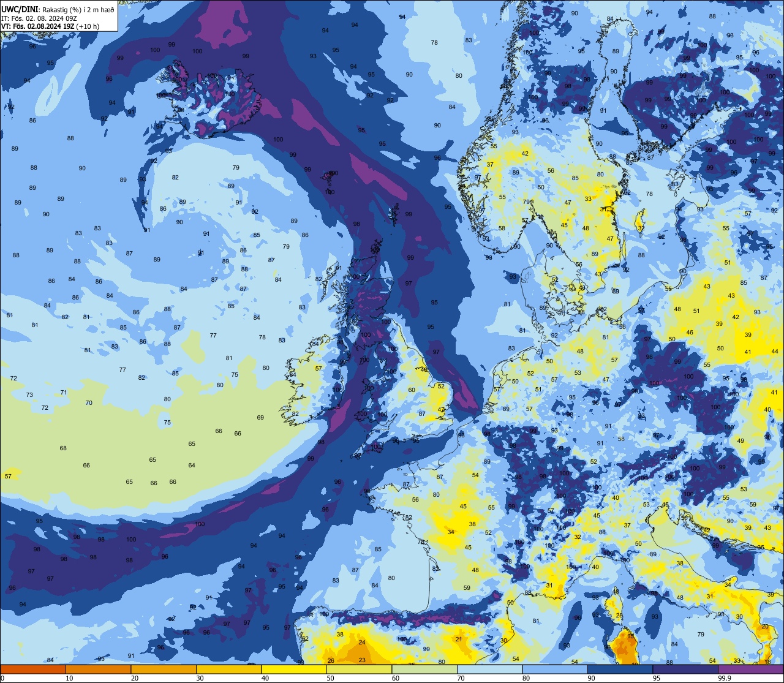The image size is (784, 683).
Task: Click the humidity value 21 in eastern Spain
Action: (459, 639)
